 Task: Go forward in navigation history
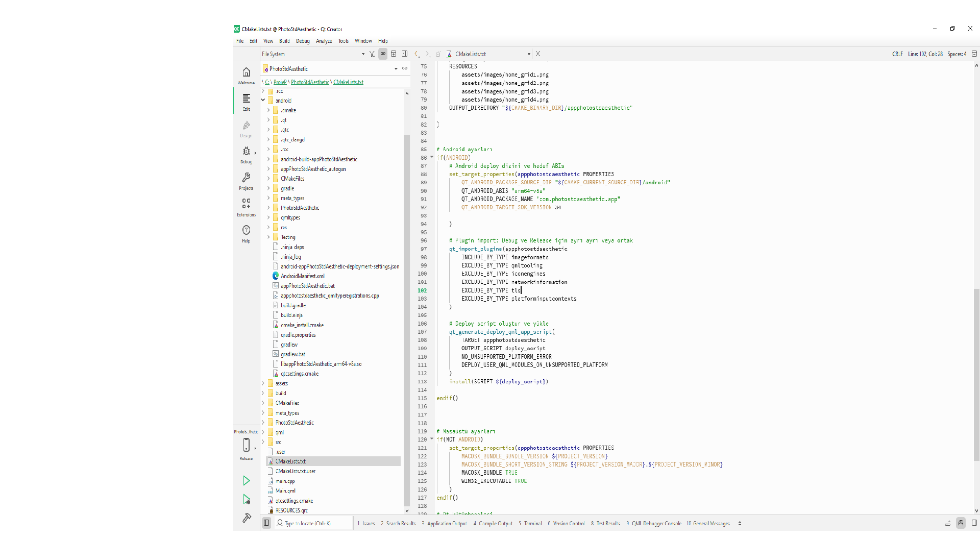tap(427, 54)
